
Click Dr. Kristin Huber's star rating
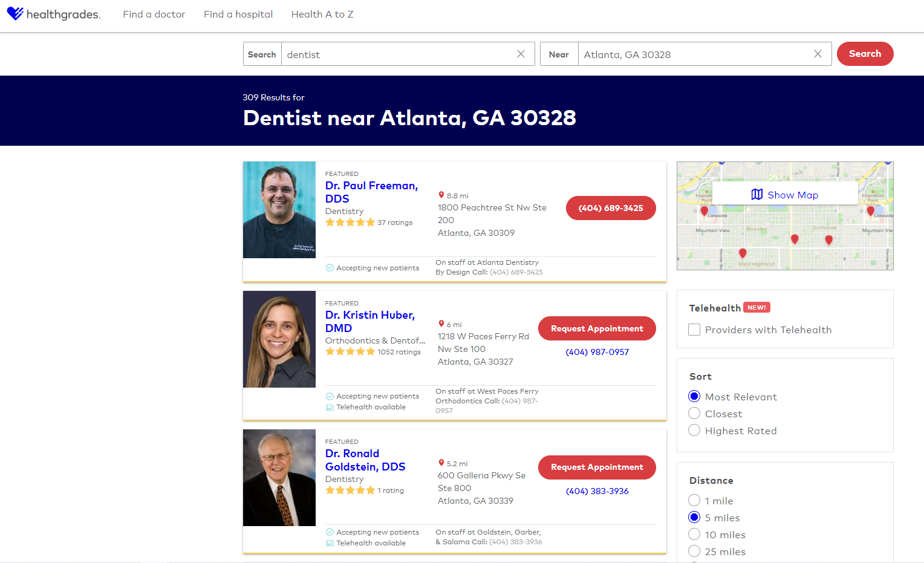pyautogui.click(x=350, y=351)
